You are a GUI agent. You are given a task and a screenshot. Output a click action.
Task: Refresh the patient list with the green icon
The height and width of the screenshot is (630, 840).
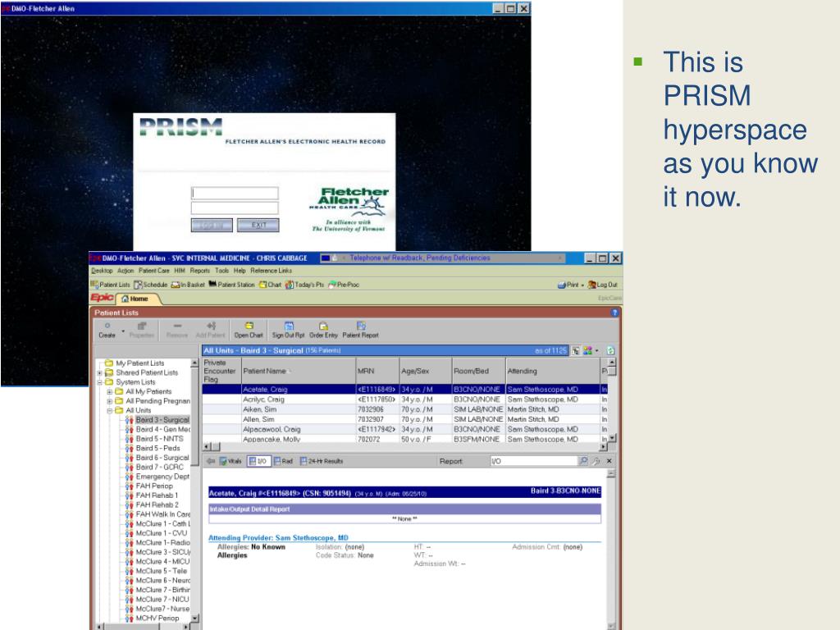coord(610,350)
